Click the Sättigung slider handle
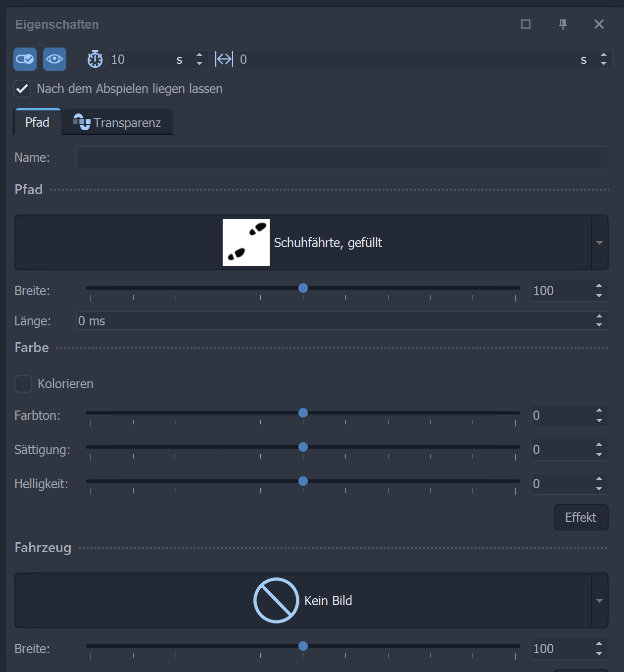The height and width of the screenshot is (672, 624). click(x=303, y=447)
